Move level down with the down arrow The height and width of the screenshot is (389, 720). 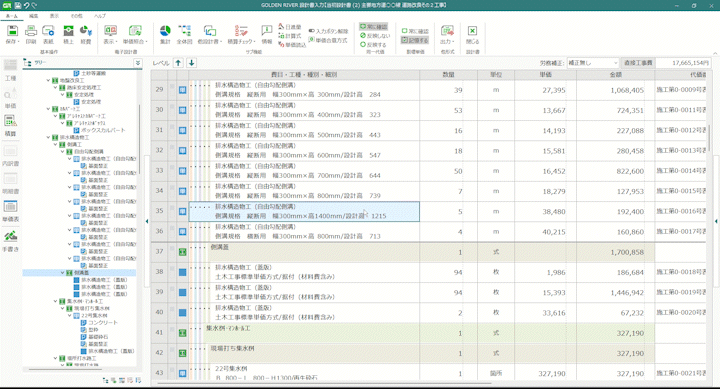(x=191, y=63)
